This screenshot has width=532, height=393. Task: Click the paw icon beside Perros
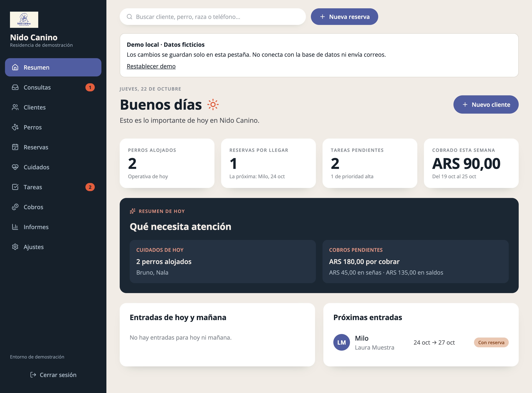click(x=15, y=127)
